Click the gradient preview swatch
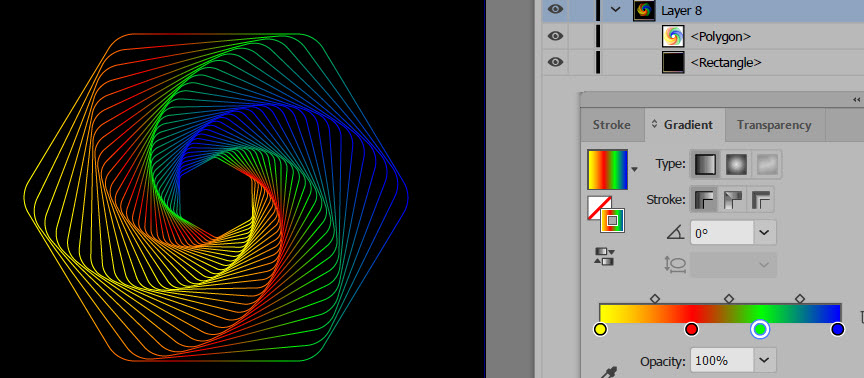 tap(608, 169)
